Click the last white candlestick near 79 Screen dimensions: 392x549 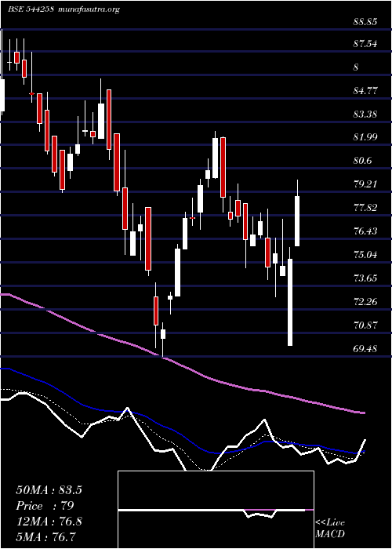click(297, 221)
